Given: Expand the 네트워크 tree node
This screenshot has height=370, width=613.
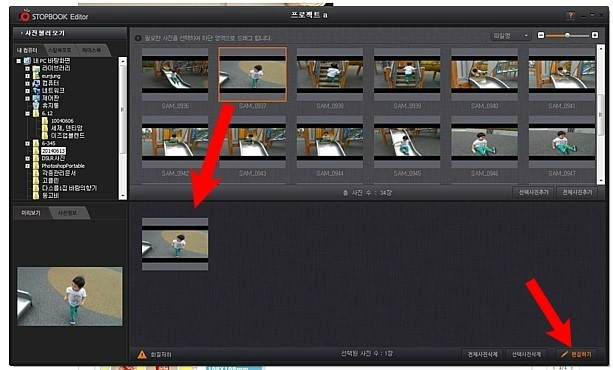Looking at the screenshot, I should (27, 91).
